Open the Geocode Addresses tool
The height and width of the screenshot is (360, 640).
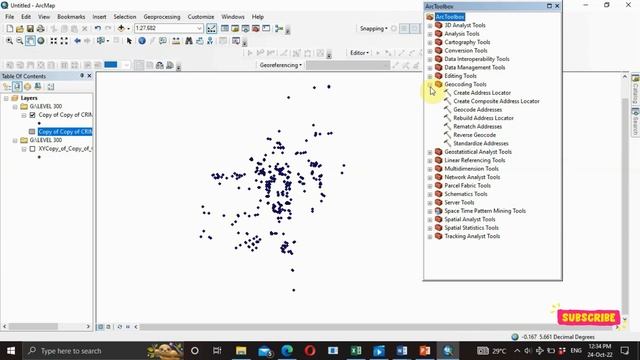pos(478,110)
